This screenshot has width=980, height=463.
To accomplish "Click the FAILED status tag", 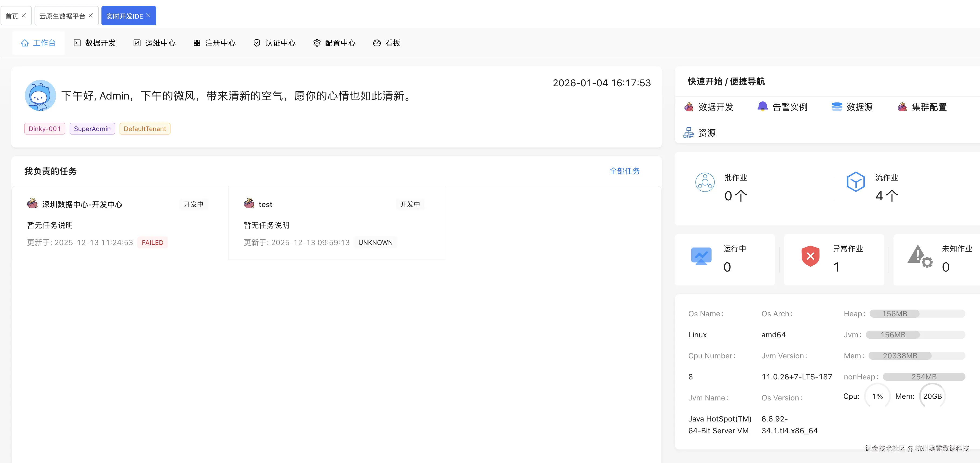I will click(152, 242).
